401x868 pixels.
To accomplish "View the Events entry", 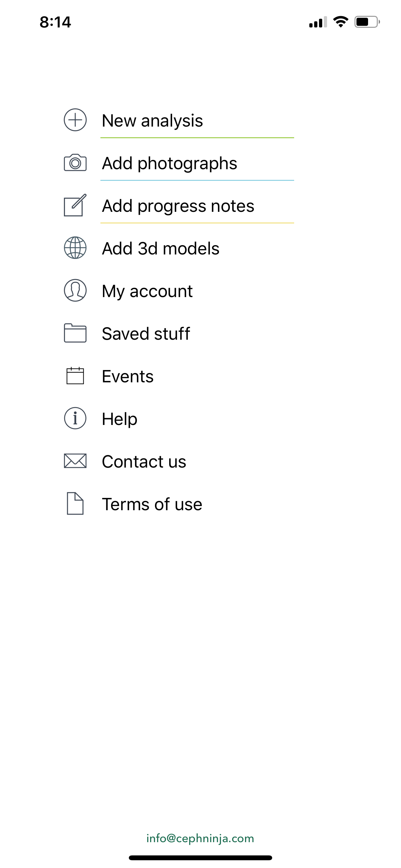I will [128, 377].
